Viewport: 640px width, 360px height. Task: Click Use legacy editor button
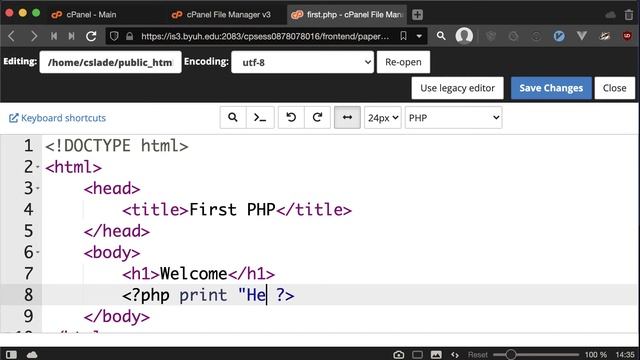(458, 88)
